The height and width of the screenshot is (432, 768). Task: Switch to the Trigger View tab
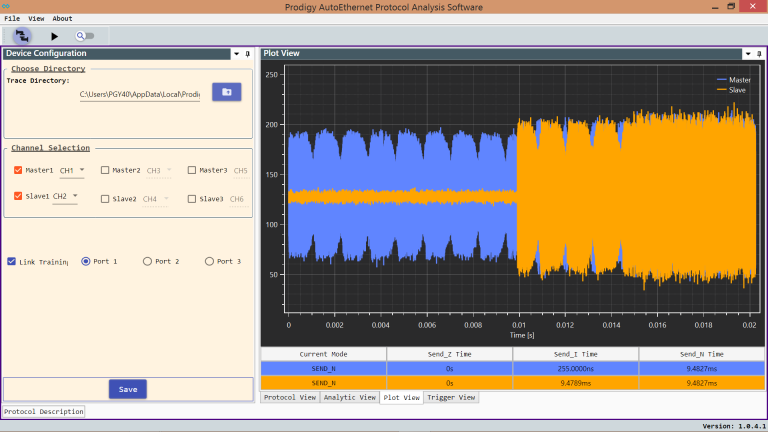451,397
